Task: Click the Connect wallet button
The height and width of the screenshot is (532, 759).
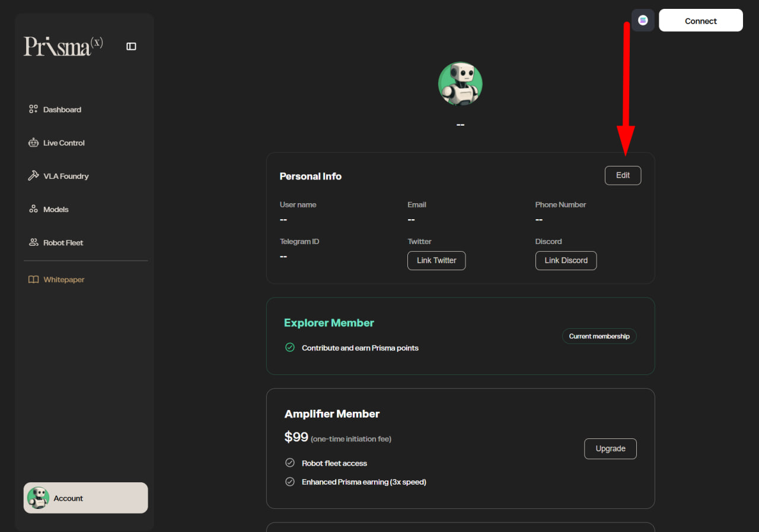Action: tap(701, 20)
